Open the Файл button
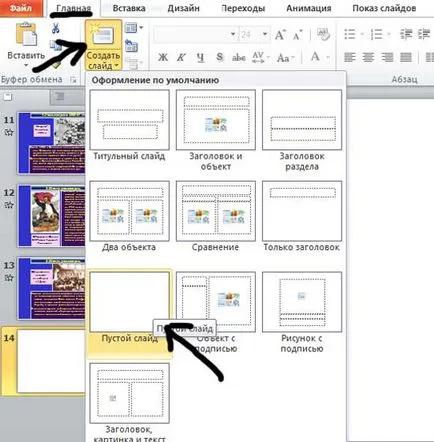The image size is (434, 442). tap(21, 8)
